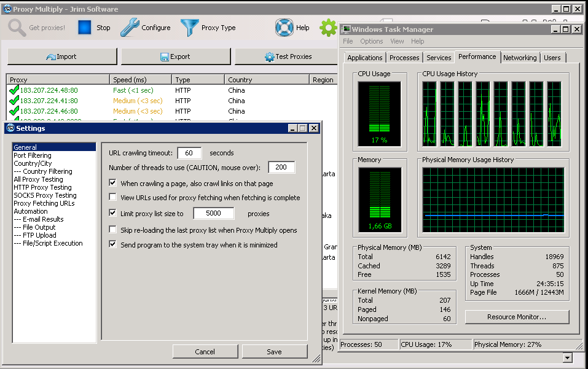Switch to Applications tab in Task Manager
This screenshot has width=588, height=369.
point(364,58)
